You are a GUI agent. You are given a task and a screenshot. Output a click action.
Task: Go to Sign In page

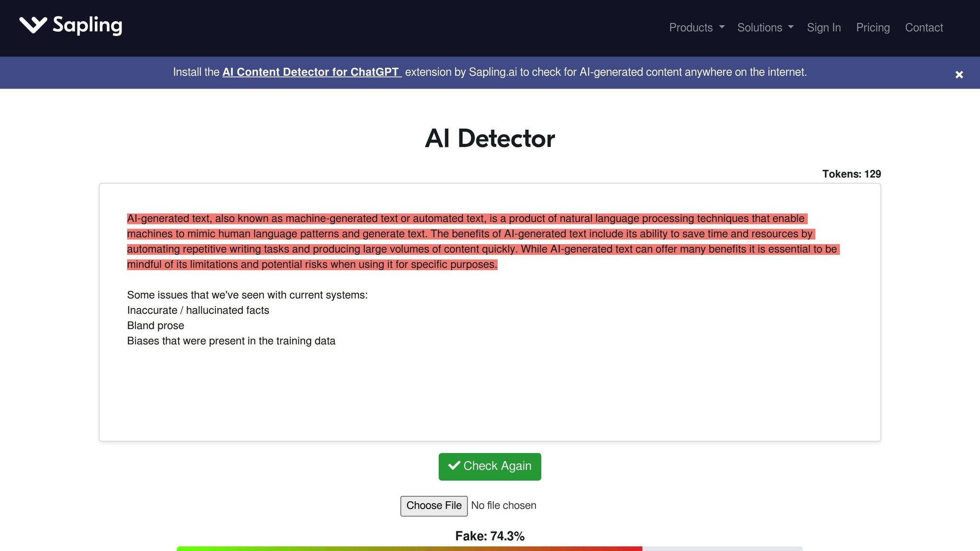pos(824,28)
